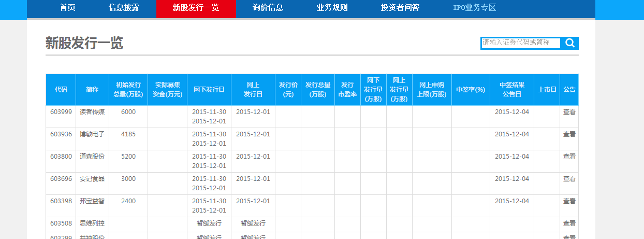Image resolution: width=644 pixels, height=239 pixels.
Task: Click the 简称 column header
Action: 92,90
